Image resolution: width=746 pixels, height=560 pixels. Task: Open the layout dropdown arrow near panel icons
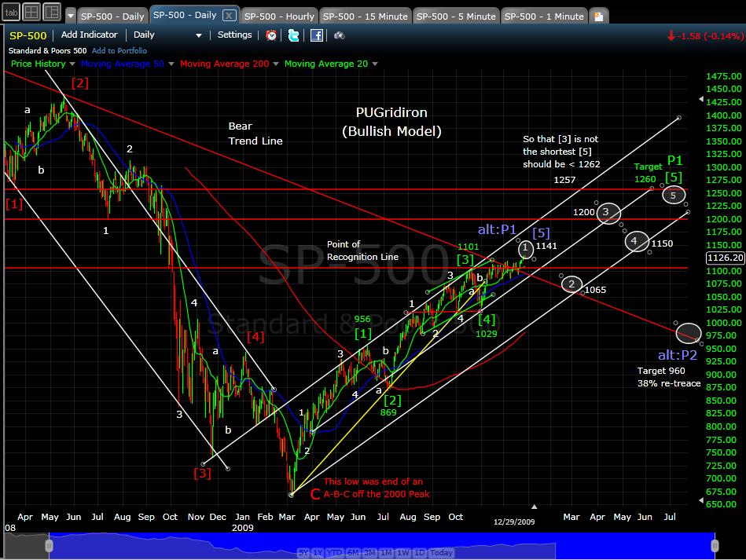71,14
